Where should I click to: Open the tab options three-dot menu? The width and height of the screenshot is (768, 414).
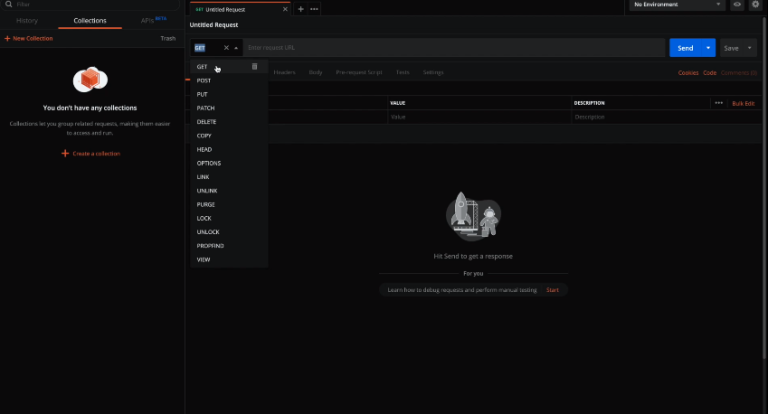pyautogui.click(x=314, y=9)
